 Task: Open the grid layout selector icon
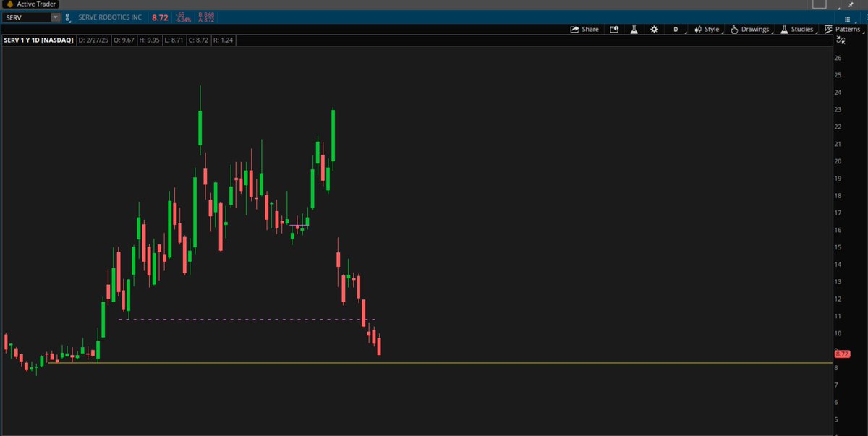(848, 18)
